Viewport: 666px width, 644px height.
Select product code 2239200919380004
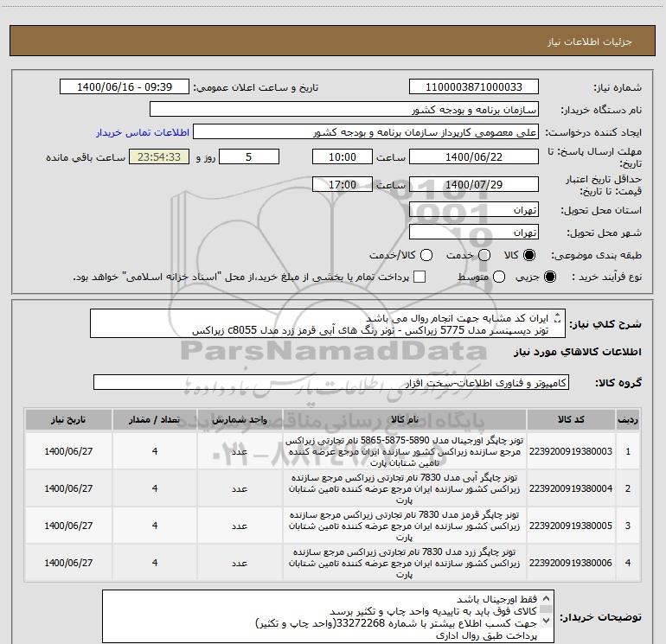(x=571, y=488)
